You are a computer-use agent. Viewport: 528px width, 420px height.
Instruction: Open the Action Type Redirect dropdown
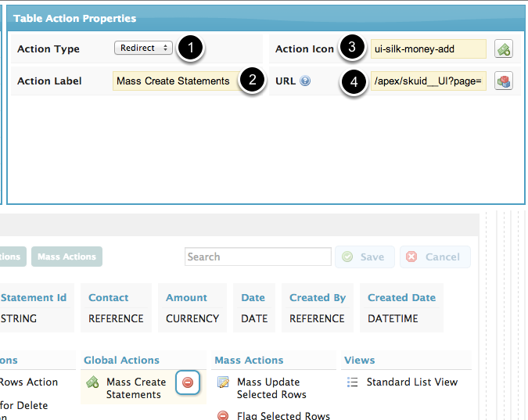point(143,48)
